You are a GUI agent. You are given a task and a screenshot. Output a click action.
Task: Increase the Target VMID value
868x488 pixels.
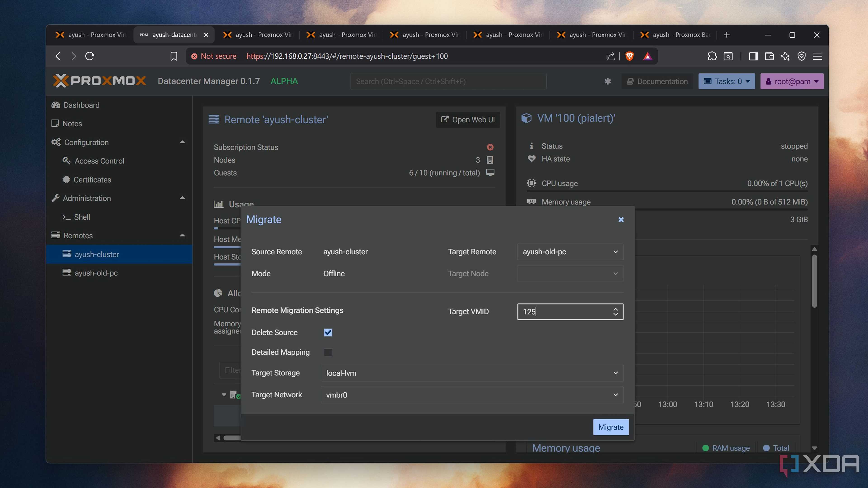pyautogui.click(x=616, y=309)
